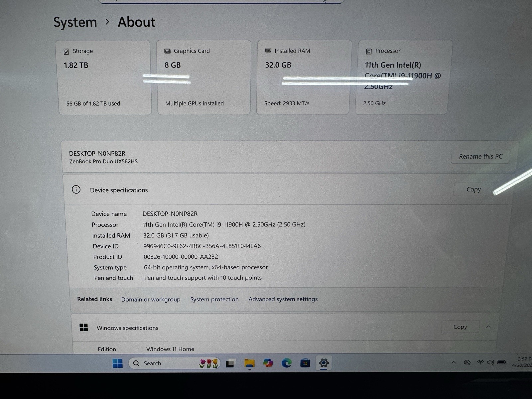
Task: Click the Windows logo beside Windows specifications
Action: click(x=84, y=328)
